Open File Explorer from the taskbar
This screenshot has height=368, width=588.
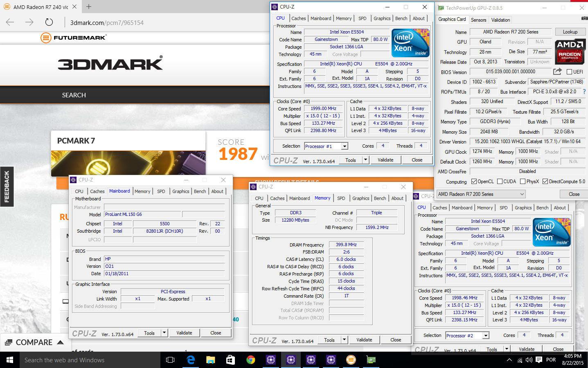click(211, 360)
